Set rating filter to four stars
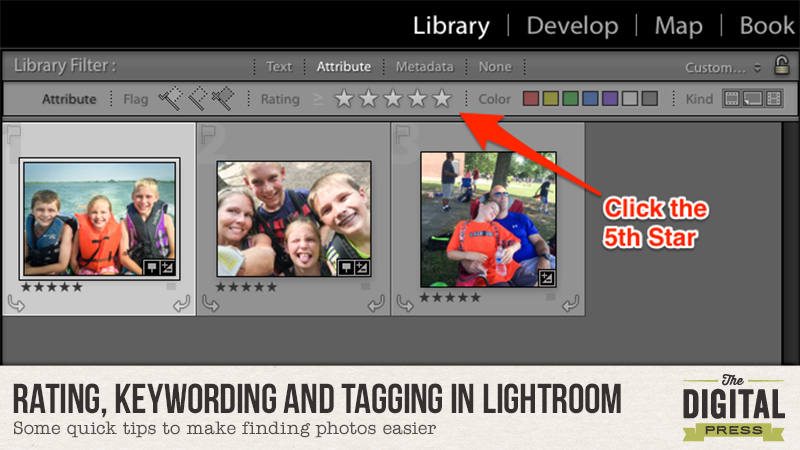The height and width of the screenshot is (450, 800). [x=417, y=98]
